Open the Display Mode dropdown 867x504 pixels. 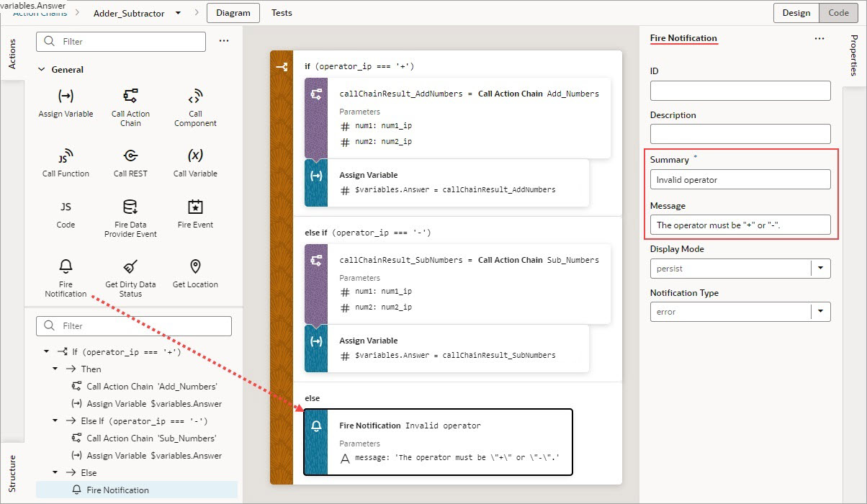coord(820,268)
